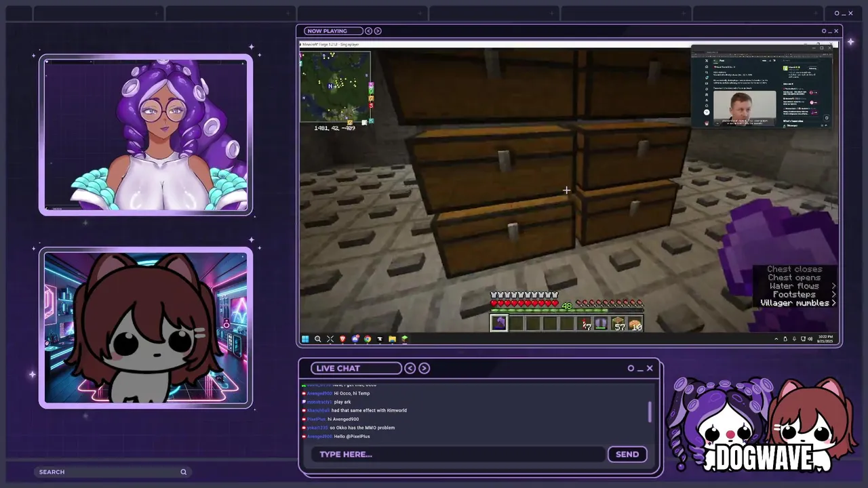Focus the bottom SEARCH field
This screenshot has width=868, height=488.
(112, 472)
